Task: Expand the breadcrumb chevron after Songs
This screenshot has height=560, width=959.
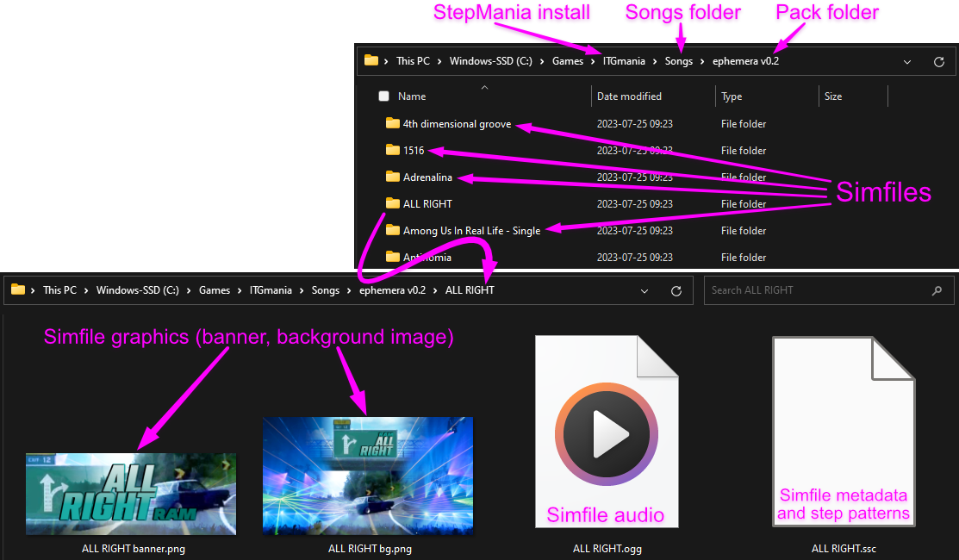Action: pos(701,61)
